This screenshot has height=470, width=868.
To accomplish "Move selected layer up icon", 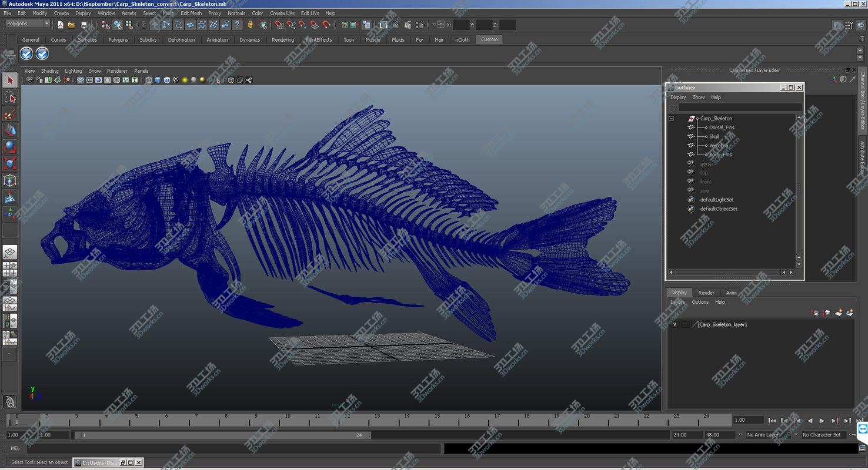I will tap(815, 313).
